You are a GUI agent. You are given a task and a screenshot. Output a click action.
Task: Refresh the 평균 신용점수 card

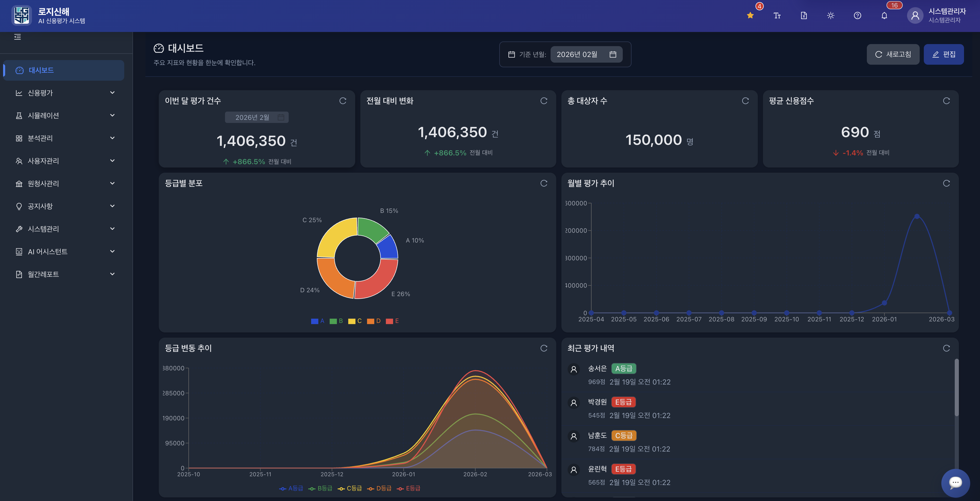[x=946, y=101]
